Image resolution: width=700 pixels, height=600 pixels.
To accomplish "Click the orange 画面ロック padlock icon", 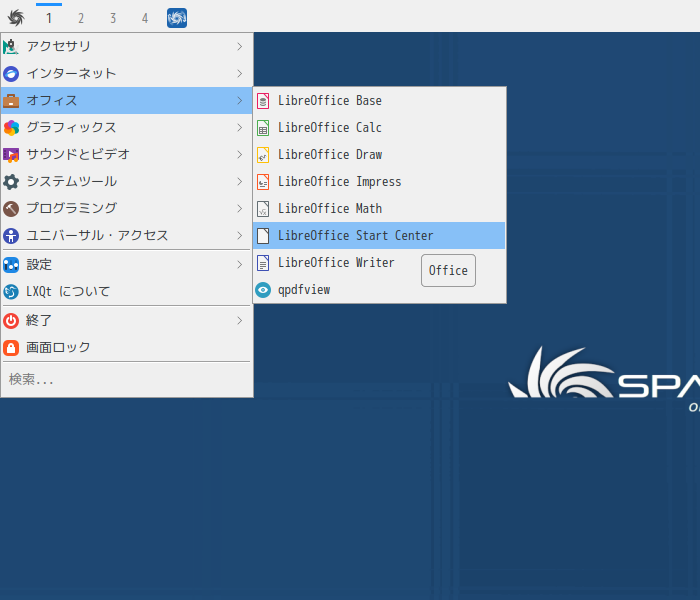I will pyautogui.click(x=11, y=348).
